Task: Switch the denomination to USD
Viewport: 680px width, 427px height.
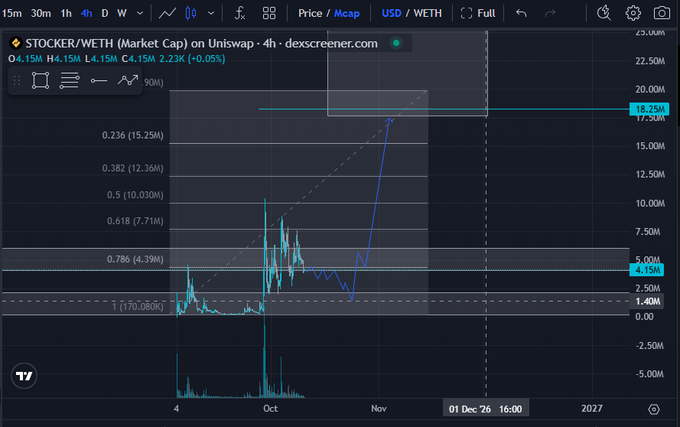Action: pyautogui.click(x=391, y=13)
